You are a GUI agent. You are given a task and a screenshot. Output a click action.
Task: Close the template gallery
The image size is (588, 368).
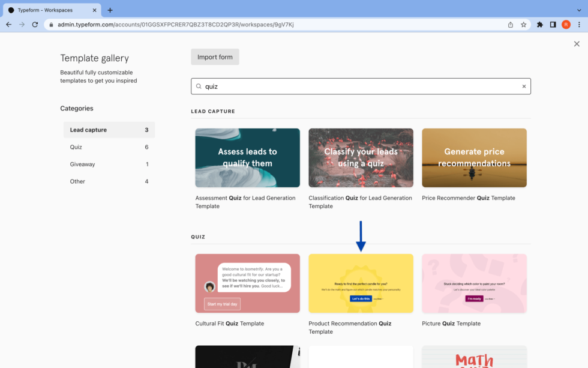577,44
